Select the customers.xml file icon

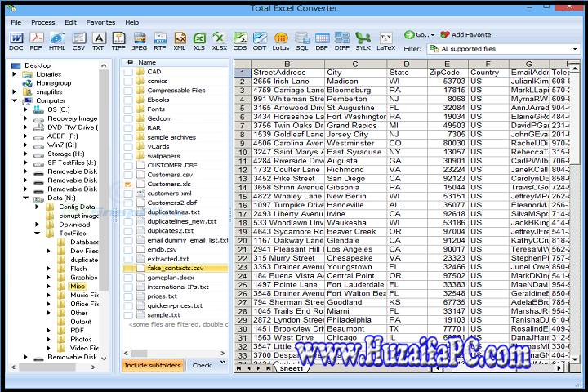tap(140, 194)
